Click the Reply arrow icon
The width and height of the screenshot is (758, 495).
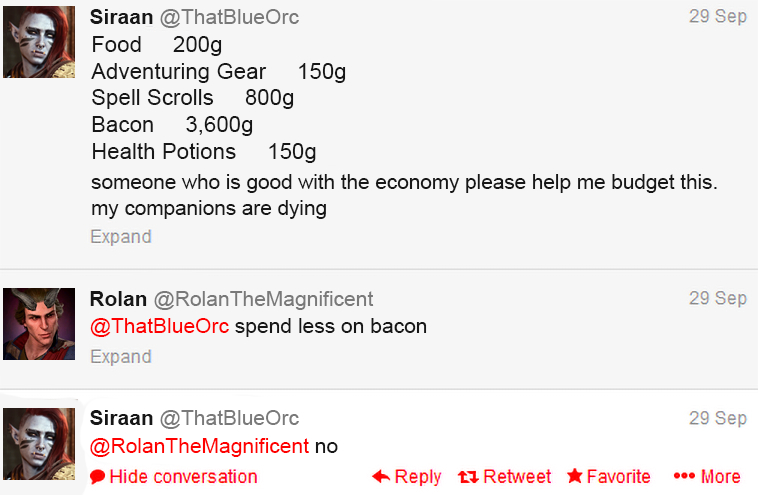click(x=381, y=477)
